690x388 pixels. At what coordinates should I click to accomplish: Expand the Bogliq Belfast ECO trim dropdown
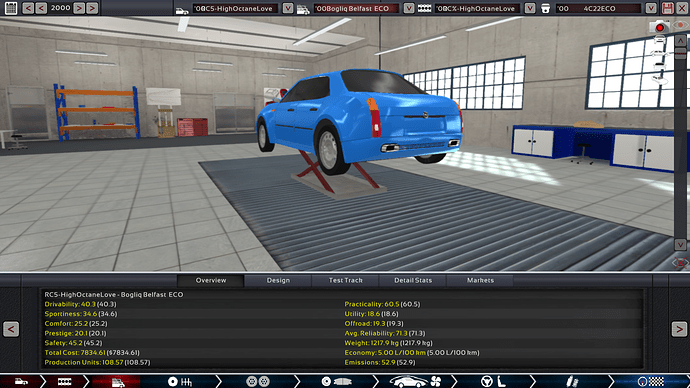click(x=408, y=8)
